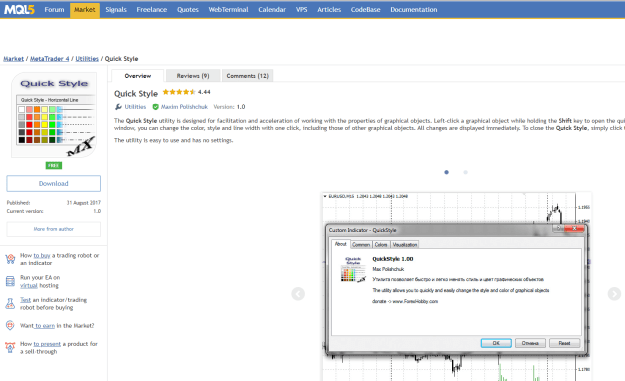Open 'to present' a product link
This screenshot has width=625, height=381.
47,344
